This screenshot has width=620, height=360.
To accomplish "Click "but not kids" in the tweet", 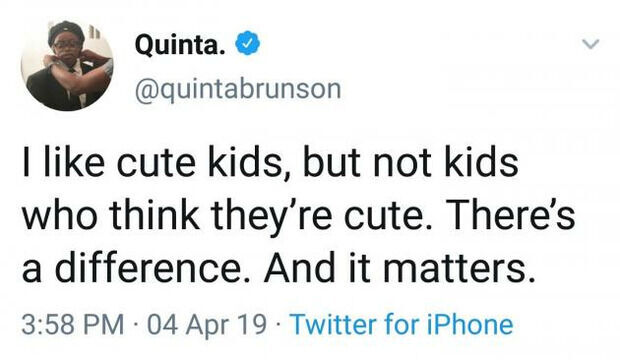I will (x=411, y=162).
